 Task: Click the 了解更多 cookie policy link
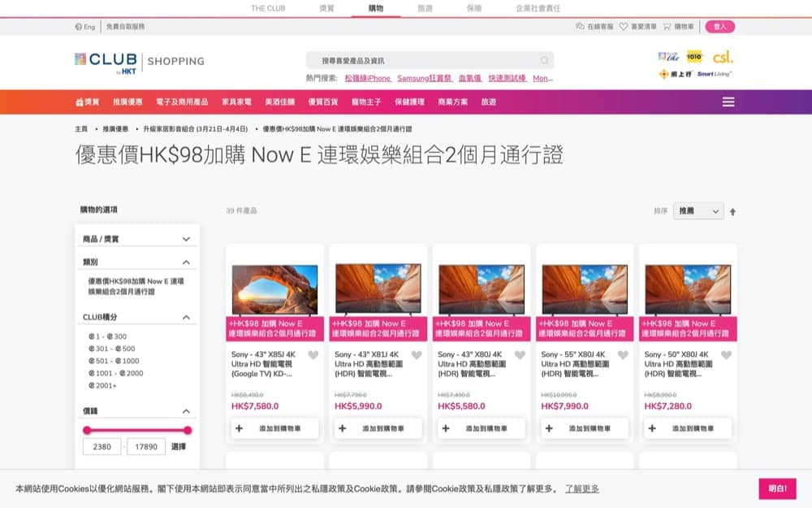[581, 488]
